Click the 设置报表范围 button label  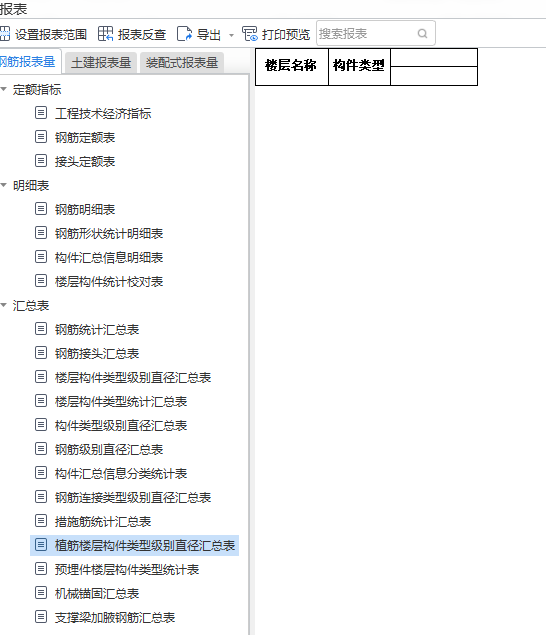[51, 34]
